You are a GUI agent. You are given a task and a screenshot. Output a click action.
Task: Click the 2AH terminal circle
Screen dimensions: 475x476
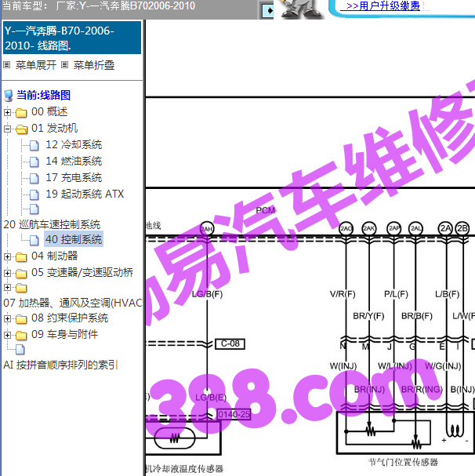coord(207,229)
